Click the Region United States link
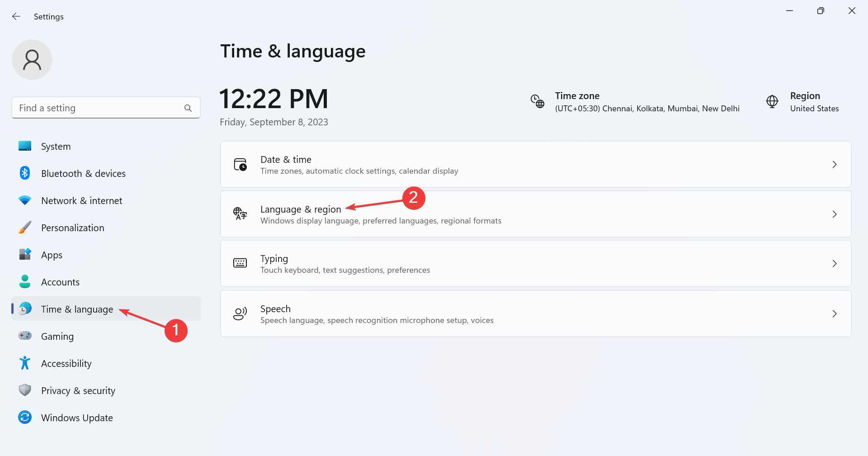The image size is (868, 456). 802,102
